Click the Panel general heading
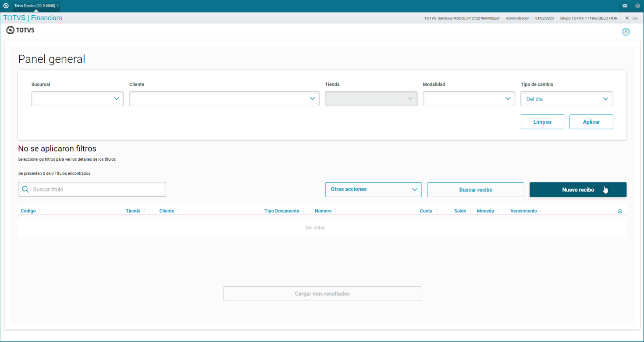 click(52, 59)
